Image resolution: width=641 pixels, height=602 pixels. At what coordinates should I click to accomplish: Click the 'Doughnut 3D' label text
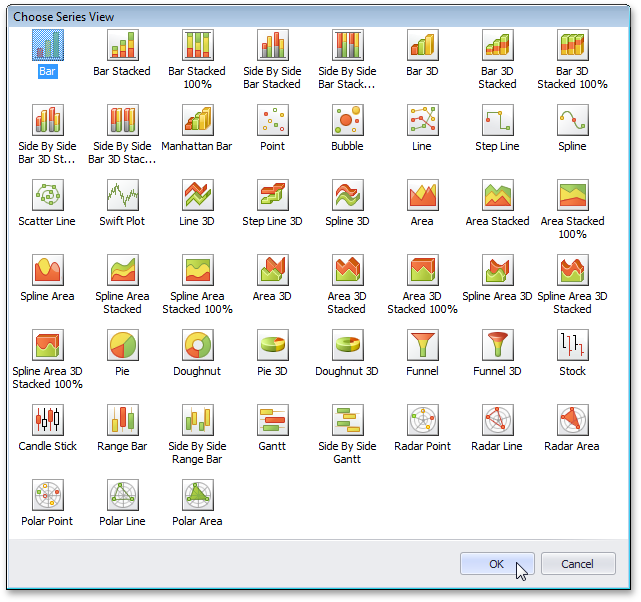[x=347, y=371]
